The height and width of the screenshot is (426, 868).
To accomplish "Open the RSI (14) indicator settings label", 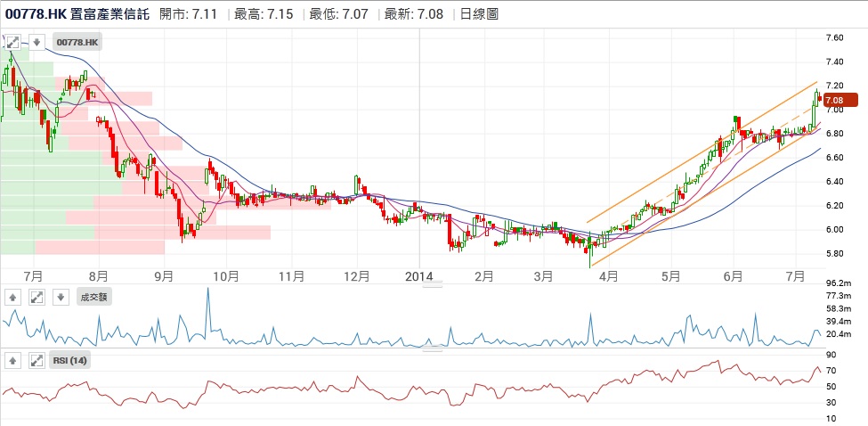I will pyautogui.click(x=70, y=361).
